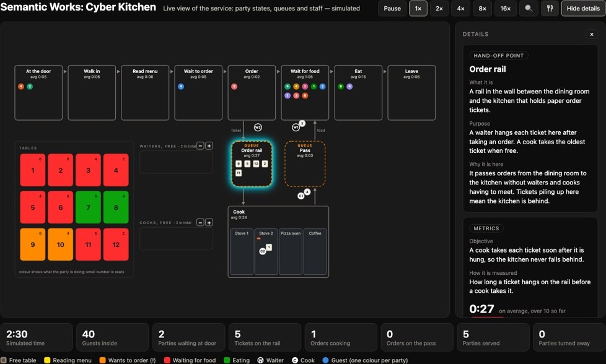The height and width of the screenshot is (364, 606).
Task: Set simulation speed to 2×
Action: click(439, 9)
